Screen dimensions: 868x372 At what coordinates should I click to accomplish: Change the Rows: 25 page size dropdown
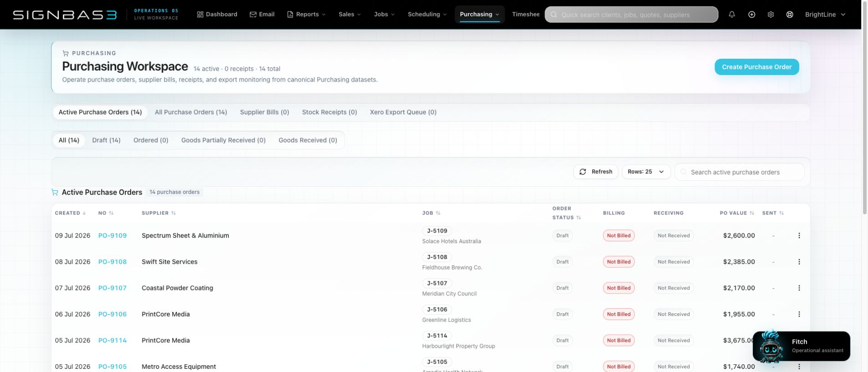pos(646,172)
